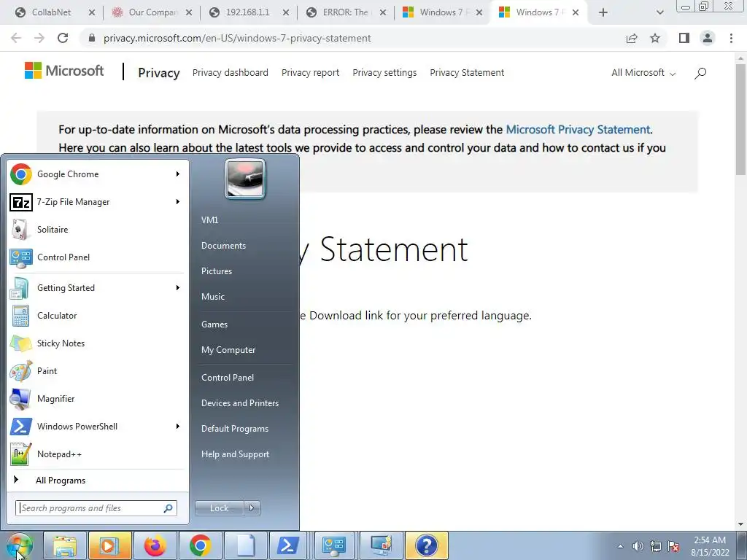Image resolution: width=747 pixels, height=560 pixels.
Task: Expand Windows PowerShell jump list arrow
Action: [178, 426]
